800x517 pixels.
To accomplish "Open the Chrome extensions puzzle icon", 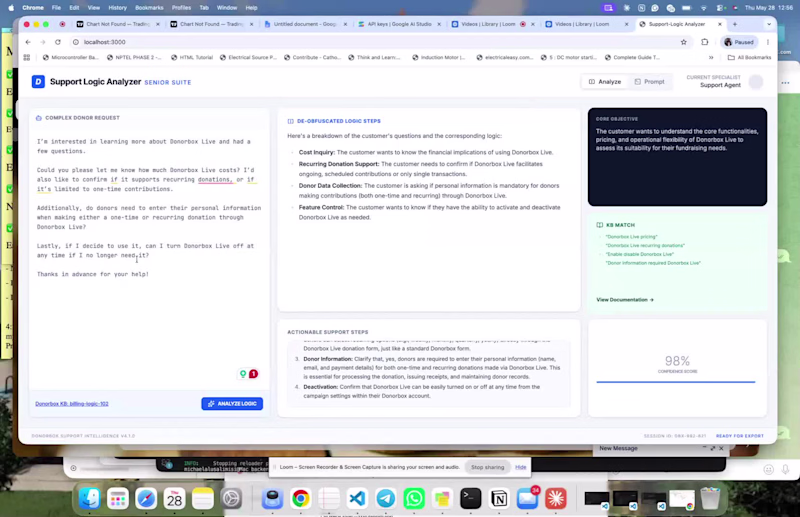I will point(705,42).
